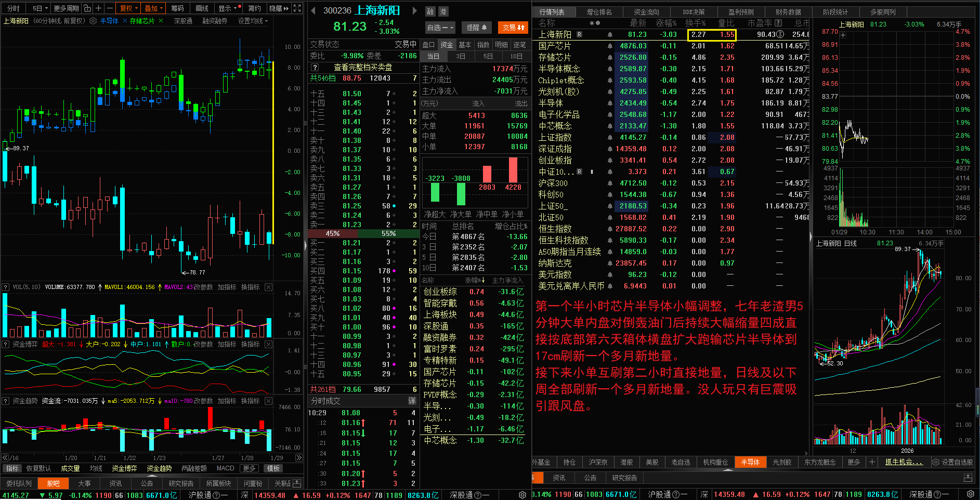Open 设置自选股 settings
The height and width of the screenshot is (500, 980).
pyautogui.click(x=952, y=462)
